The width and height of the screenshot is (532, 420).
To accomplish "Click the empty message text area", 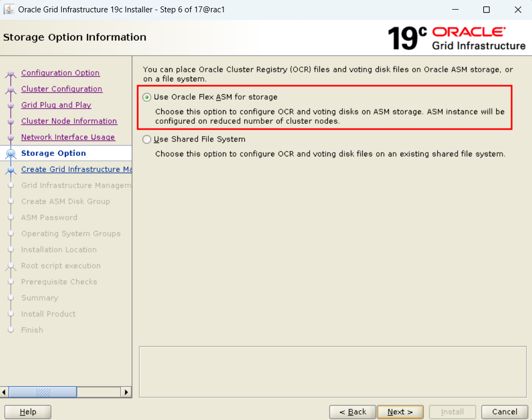I will [x=333, y=372].
